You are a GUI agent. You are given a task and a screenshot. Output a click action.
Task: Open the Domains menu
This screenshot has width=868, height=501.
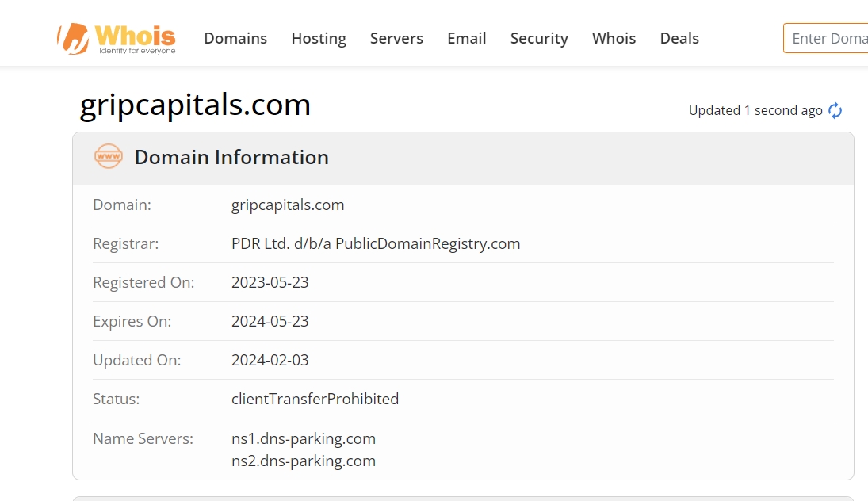(235, 38)
